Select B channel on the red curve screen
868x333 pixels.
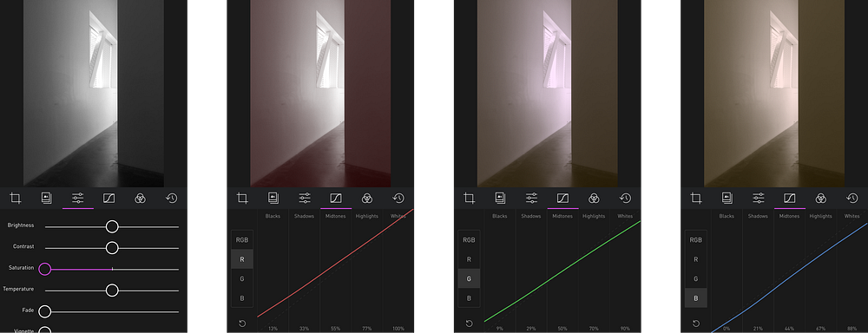click(x=242, y=297)
